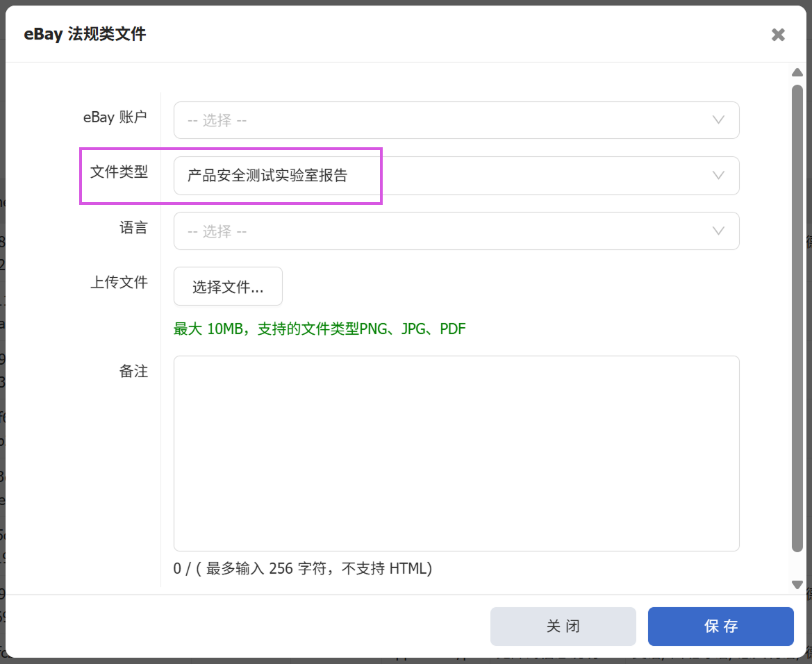Click the chevron arrow in 语言 selector
This screenshot has height=664, width=812.
point(719,231)
